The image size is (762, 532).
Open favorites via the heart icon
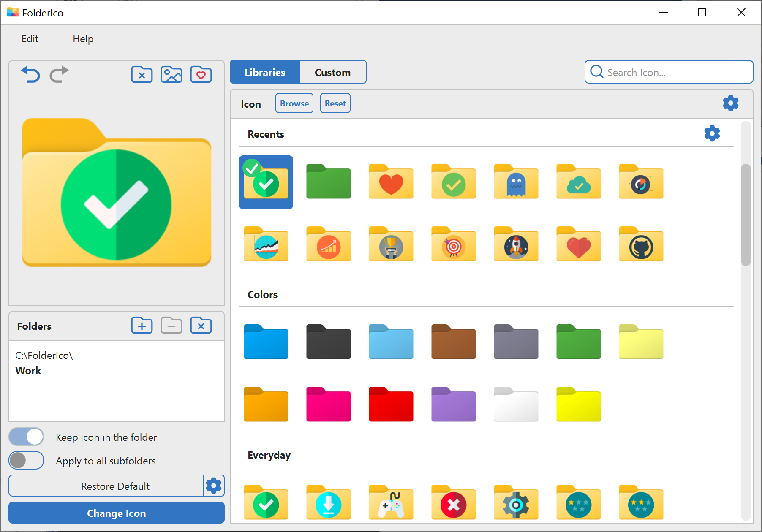click(x=201, y=74)
